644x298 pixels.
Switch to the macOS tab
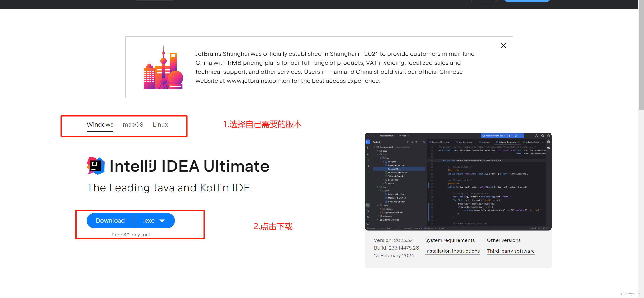pyautogui.click(x=133, y=125)
